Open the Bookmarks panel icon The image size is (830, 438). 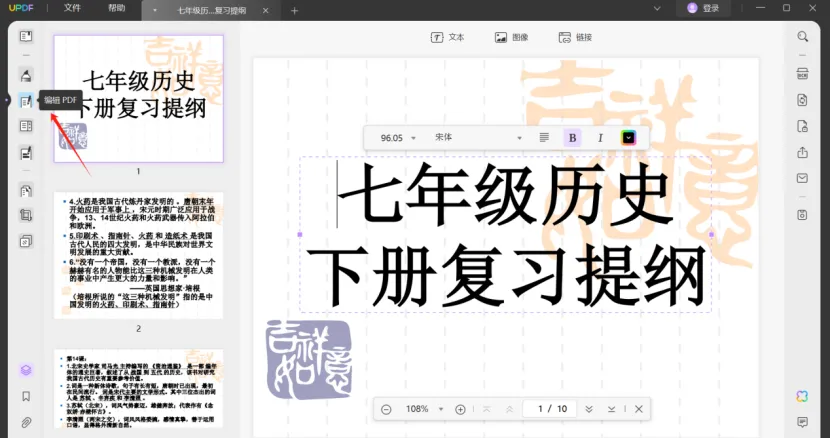pyautogui.click(x=26, y=396)
